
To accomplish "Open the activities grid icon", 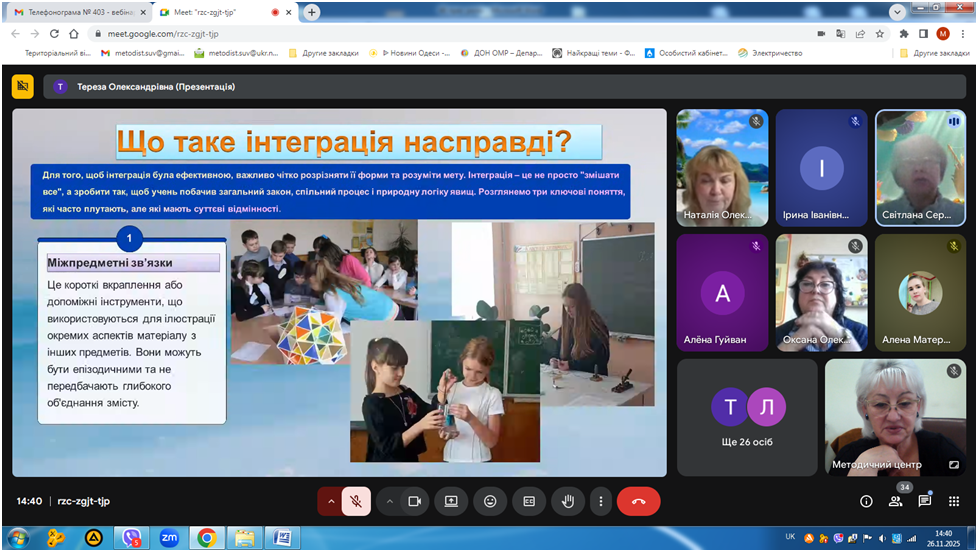I will (x=954, y=501).
